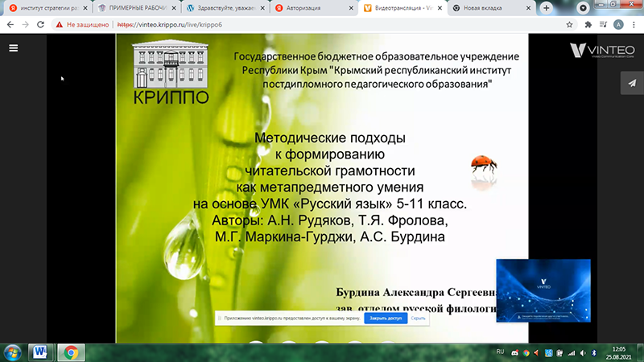Click 'Не защищено' security label

(88, 25)
